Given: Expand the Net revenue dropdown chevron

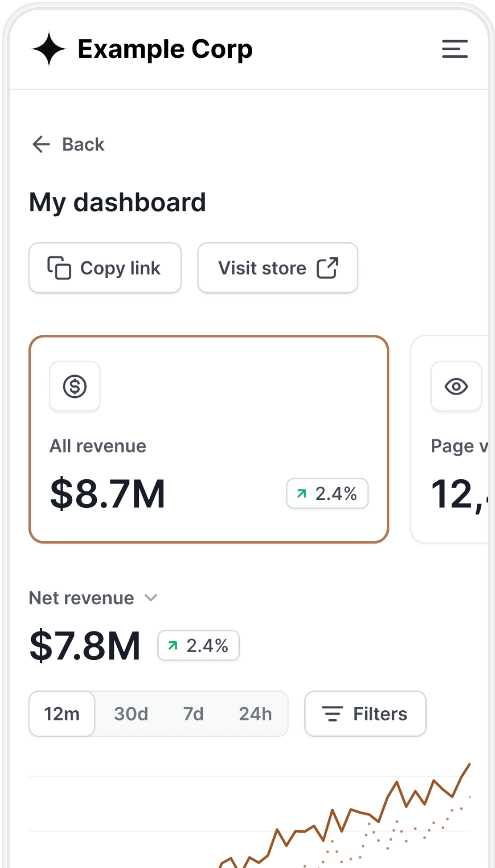Looking at the screenshot, I should (x=151, y=598).
